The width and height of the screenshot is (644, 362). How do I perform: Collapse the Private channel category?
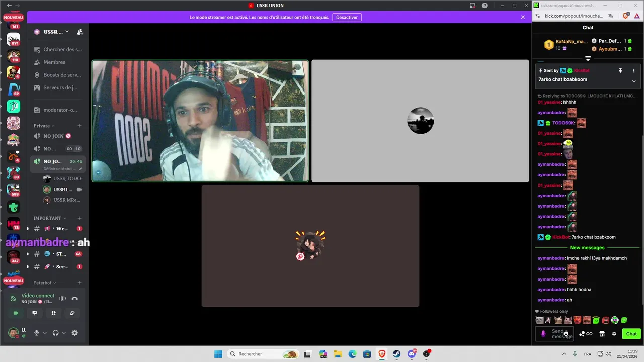coord(44,126)
